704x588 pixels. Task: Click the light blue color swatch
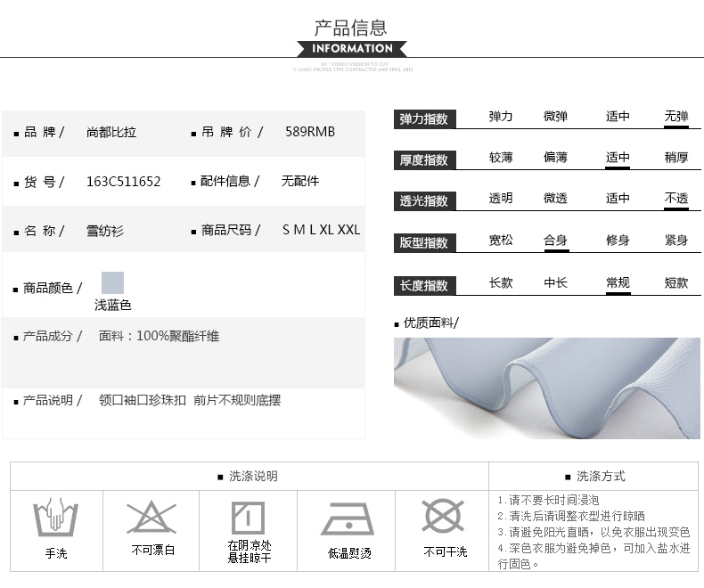click(112, 282)
